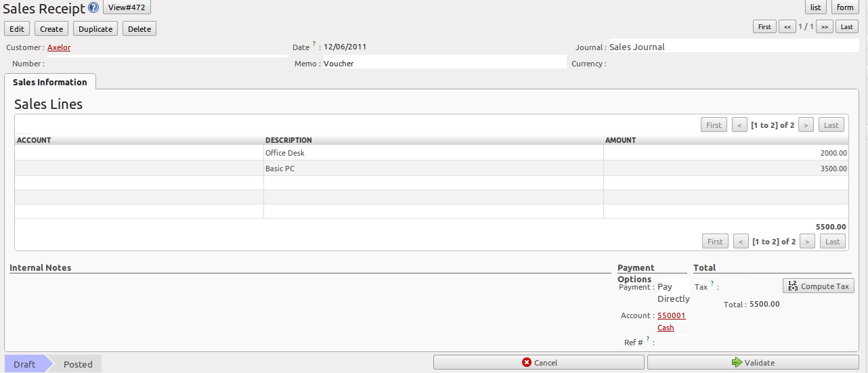Click the < pager button below the table
The height and width of the screenshot is (373, 868).
741,242
